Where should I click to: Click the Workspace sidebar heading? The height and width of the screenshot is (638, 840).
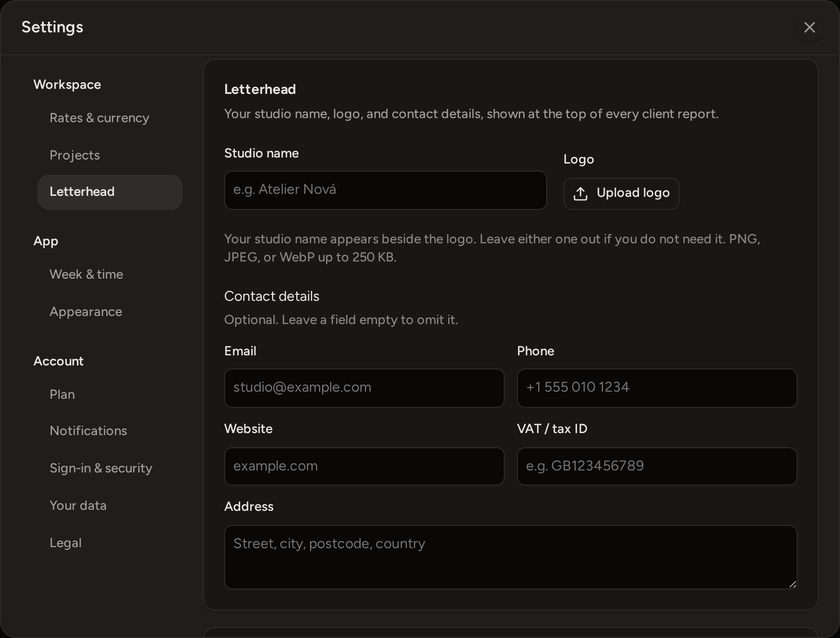(67, 85)
